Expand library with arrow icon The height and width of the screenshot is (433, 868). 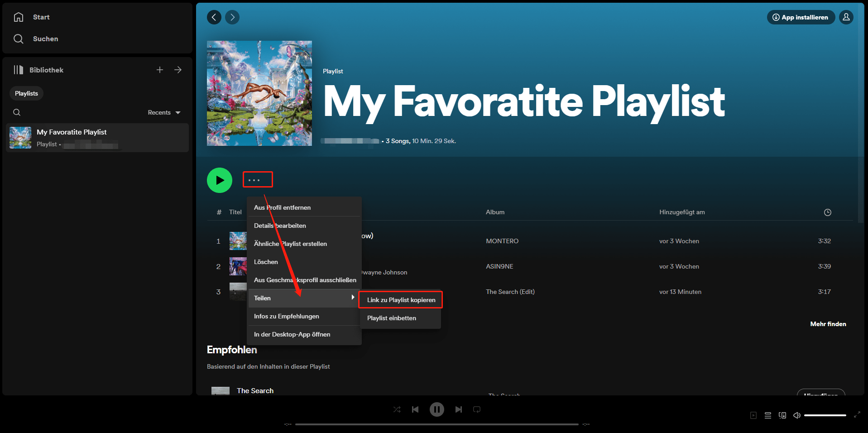[178, 70]
